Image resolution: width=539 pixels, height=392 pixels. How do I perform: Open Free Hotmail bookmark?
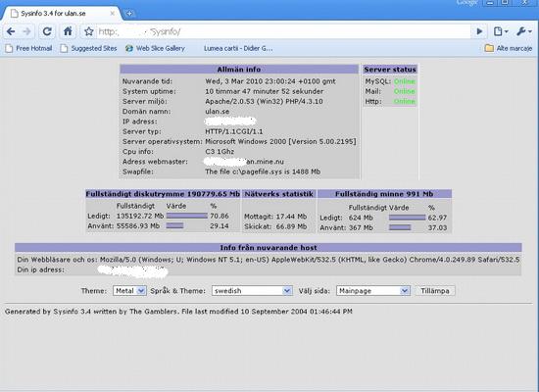coord(28,48)
